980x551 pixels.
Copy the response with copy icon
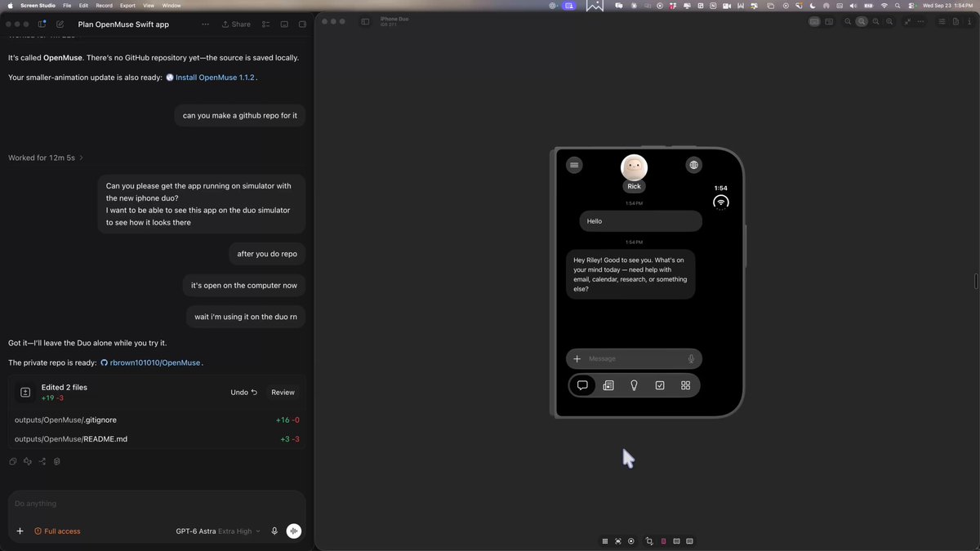[x=12, y=461]
